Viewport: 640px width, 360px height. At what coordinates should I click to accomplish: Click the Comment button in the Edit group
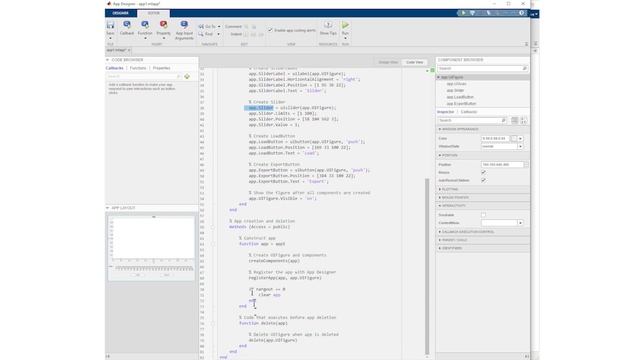click(x=233, y=27)
